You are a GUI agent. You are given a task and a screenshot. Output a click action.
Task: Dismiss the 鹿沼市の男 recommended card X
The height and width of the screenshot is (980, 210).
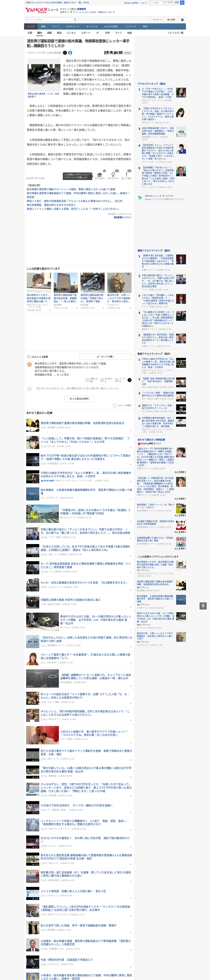point(130,308)
